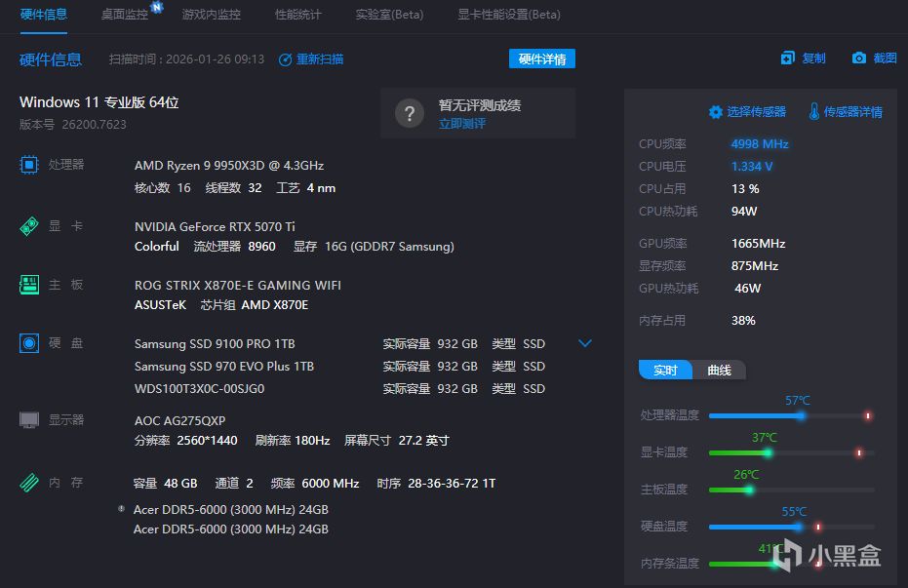
Task: Click the scan time 2026-01-26 09:13
Action: (x=215, y=59)
